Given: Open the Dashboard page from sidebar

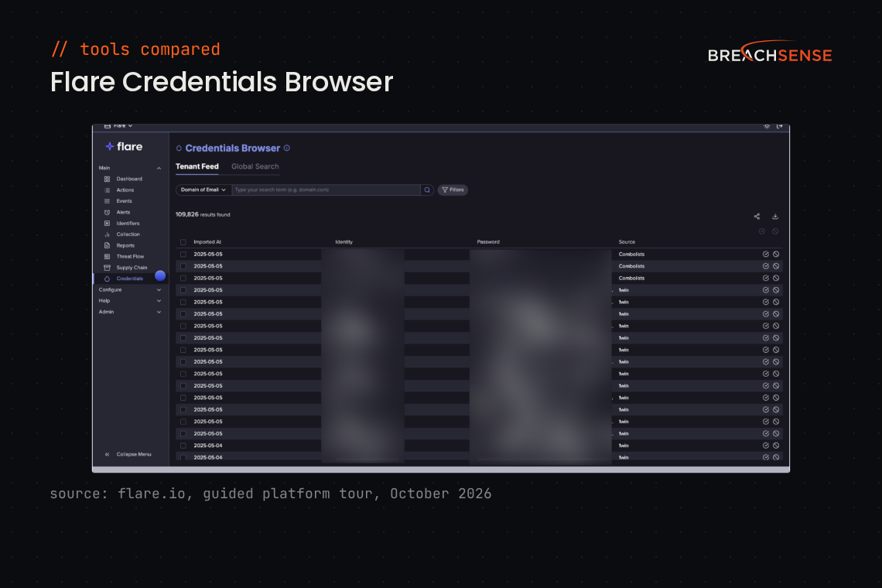Looking at the screenshot, I should click(x=128, y=179).
